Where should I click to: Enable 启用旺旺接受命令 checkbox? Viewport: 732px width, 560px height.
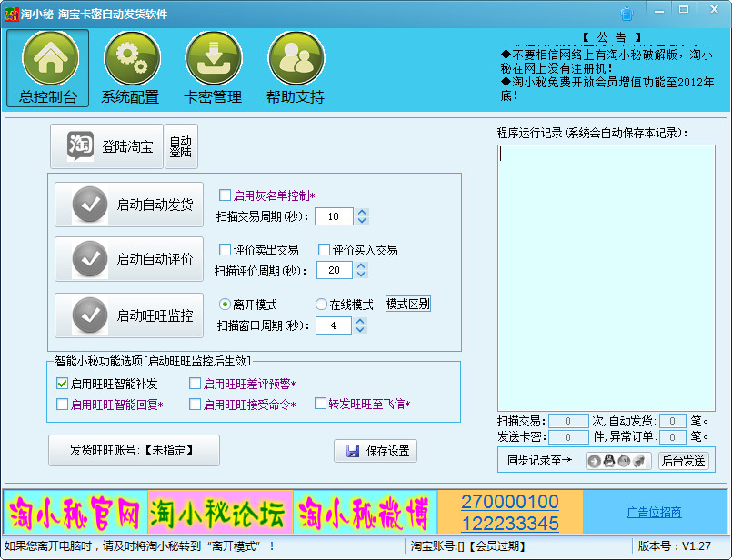pos(195,405)
